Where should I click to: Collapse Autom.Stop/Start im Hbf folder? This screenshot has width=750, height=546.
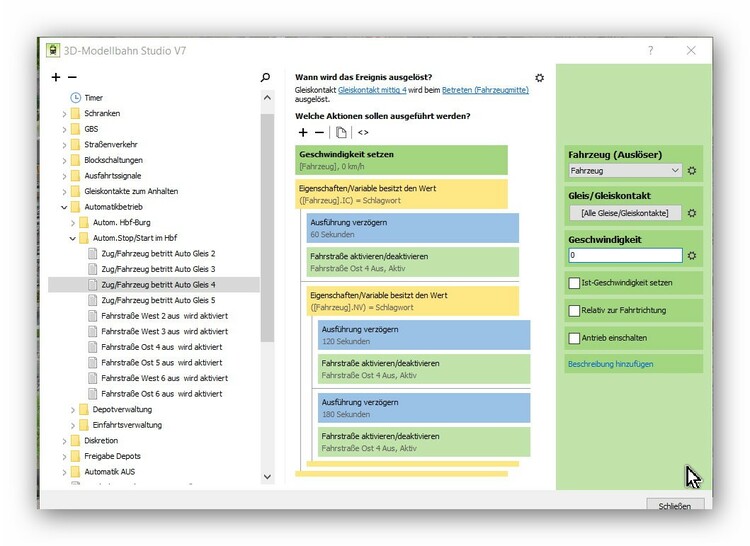point(73,239)
